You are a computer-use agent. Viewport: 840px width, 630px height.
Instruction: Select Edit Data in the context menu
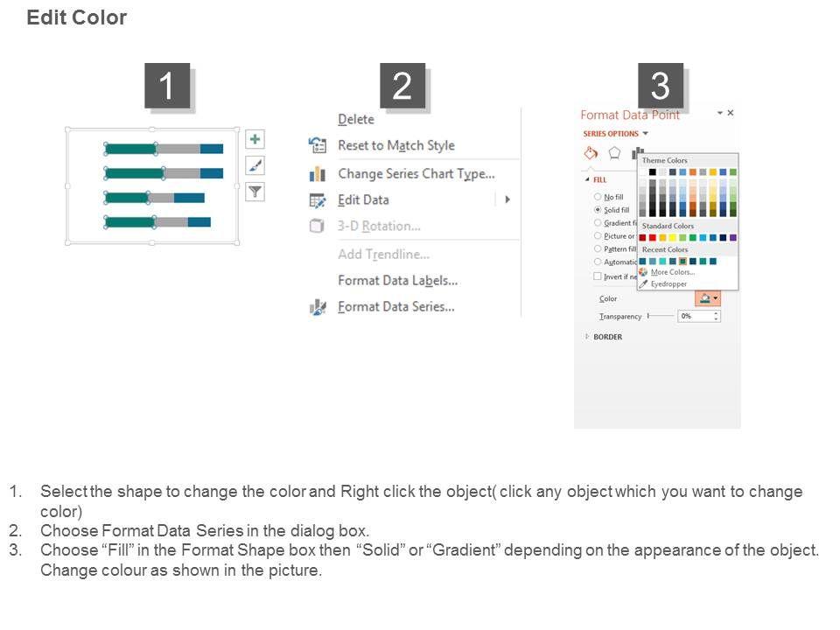coord(363,199)
